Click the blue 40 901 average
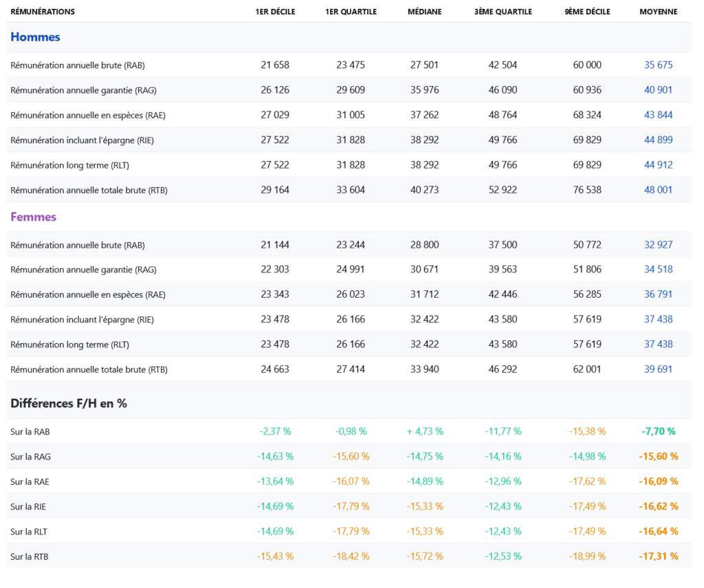This screenshot has height=588, width=704. point(658,90)
